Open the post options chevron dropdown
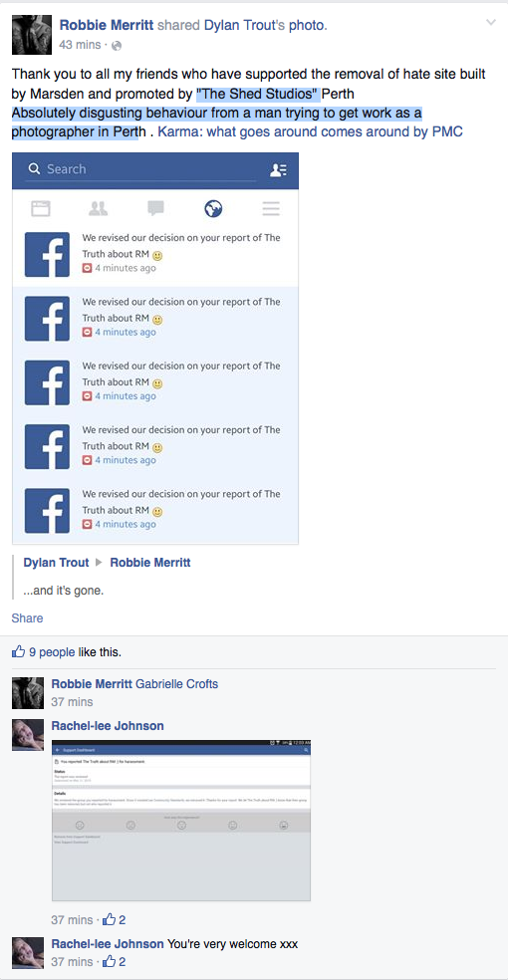Viewport: 508px width, 980px height. pyautogui.click(x=491, y=23)
